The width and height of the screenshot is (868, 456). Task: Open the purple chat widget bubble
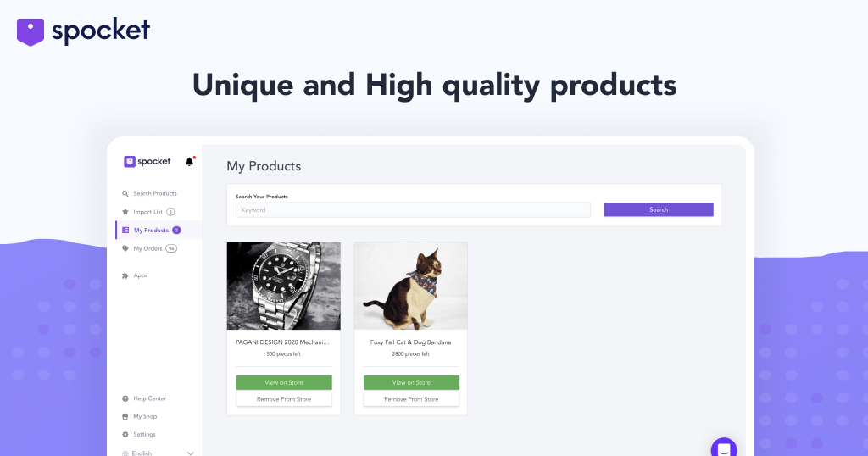724,448
